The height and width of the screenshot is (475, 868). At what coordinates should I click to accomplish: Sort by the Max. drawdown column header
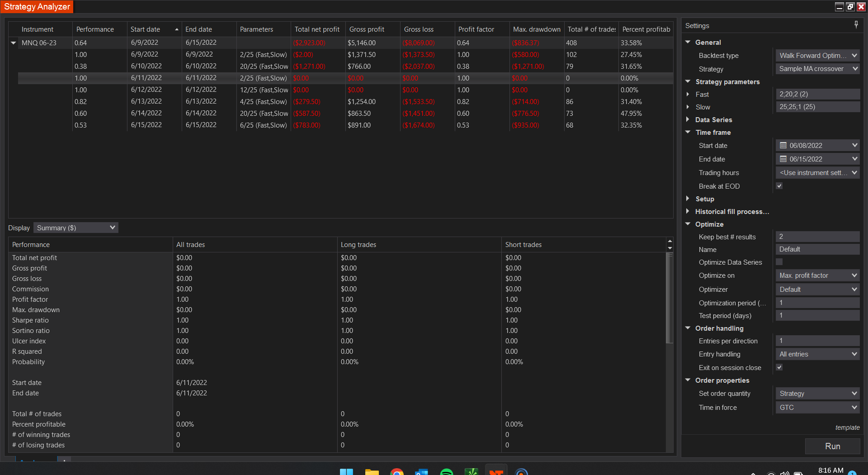coord(537,29)
